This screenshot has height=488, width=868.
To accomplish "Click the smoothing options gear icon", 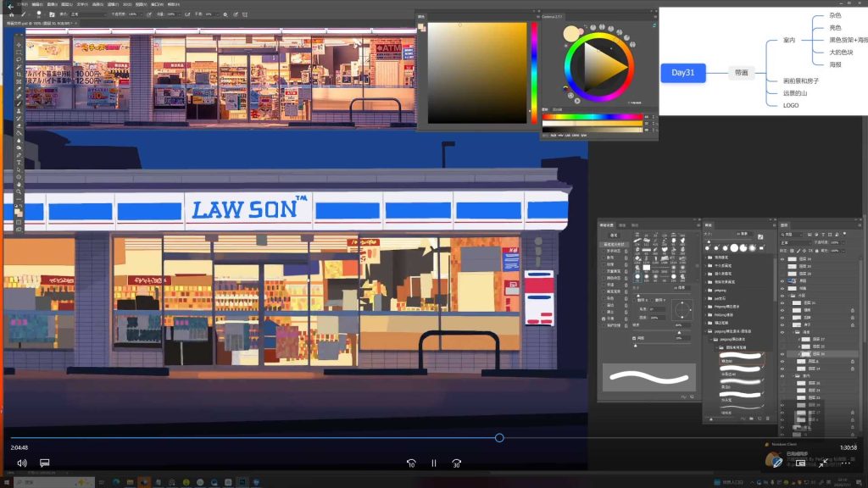I will pos(225,14).
